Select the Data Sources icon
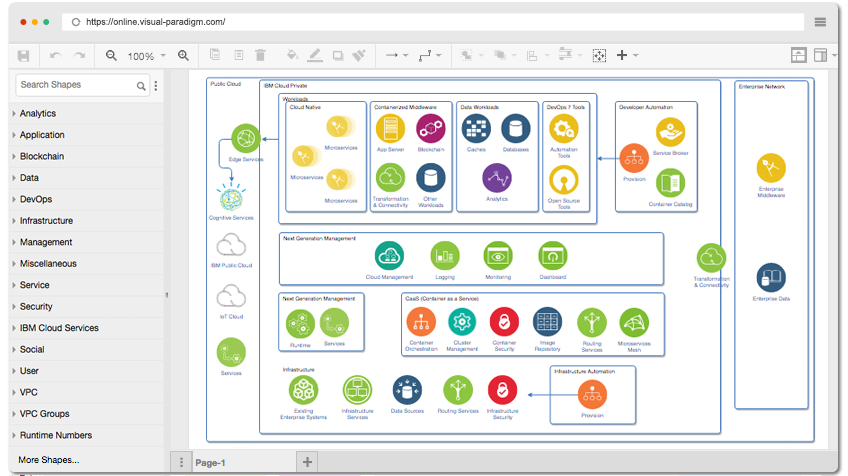This screenshot has height=476, width=848. pyautogui.click(x=407, y=390)
